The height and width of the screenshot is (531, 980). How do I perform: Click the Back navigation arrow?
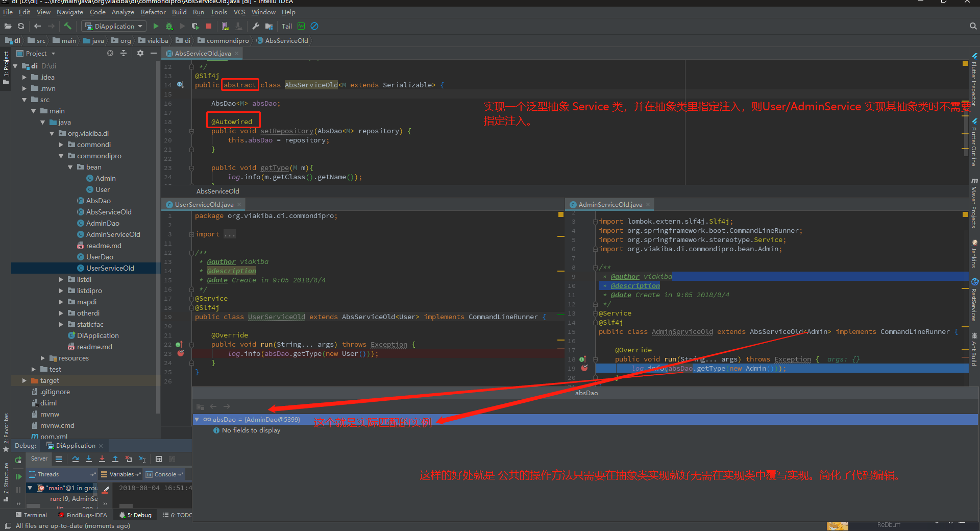(37, 26)
